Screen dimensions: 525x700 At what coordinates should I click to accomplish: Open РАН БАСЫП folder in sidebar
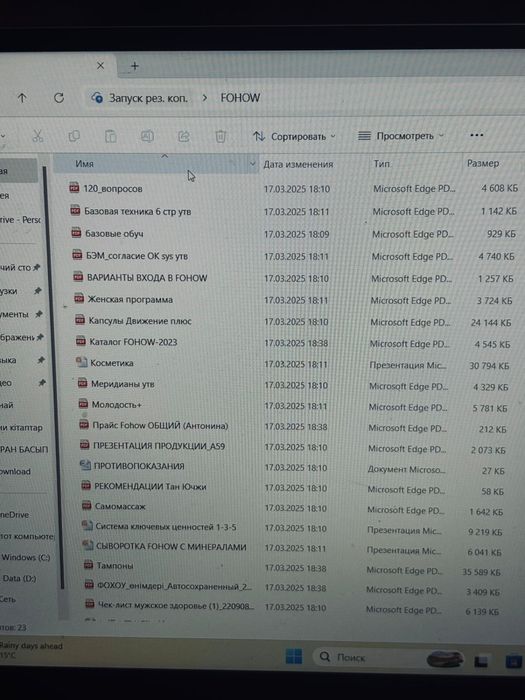pos(24,449)
